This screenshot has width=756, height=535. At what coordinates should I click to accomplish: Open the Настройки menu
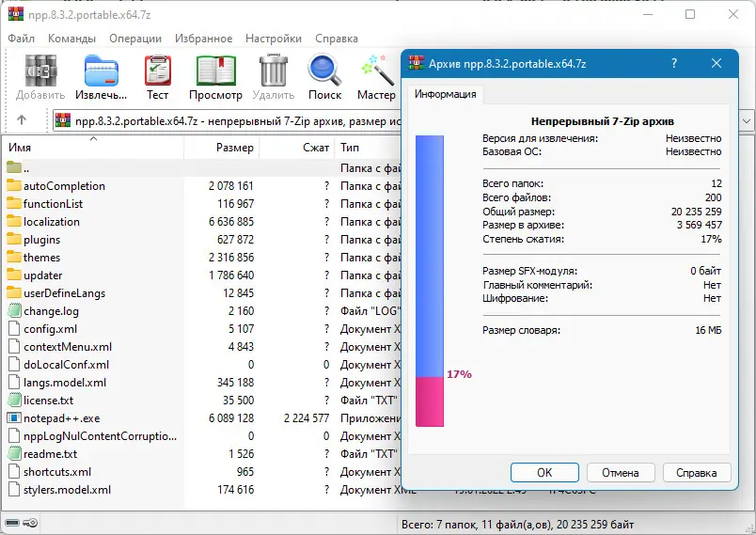[274, 39]
